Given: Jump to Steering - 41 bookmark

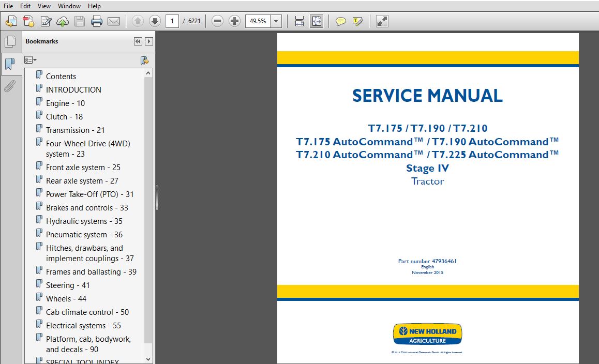Looking at the screenshot, I should point(68,285).
